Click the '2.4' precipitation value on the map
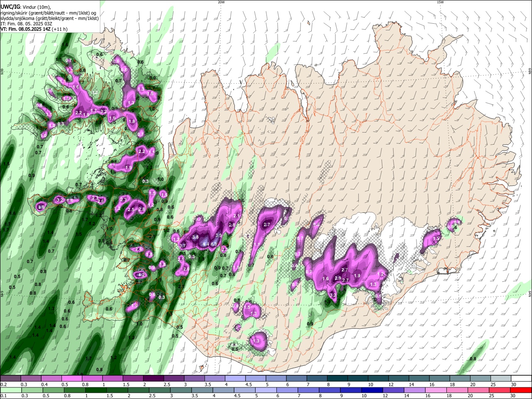Image resolution: width=532 pixels, height=399 pixels. 139,249
